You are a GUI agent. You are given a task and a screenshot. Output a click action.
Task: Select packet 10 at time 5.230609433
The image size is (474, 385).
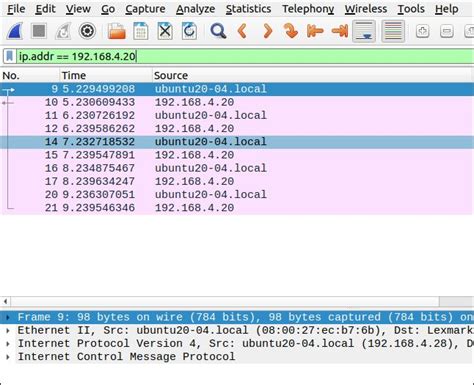point(237,102)
